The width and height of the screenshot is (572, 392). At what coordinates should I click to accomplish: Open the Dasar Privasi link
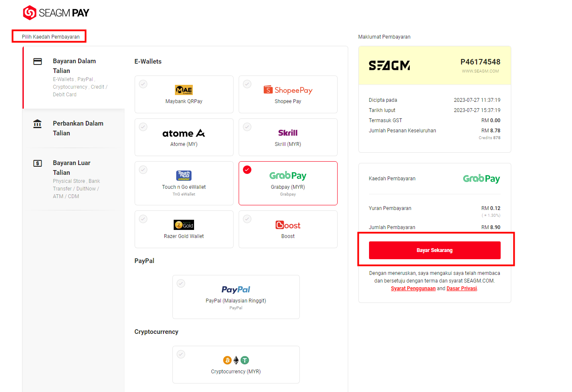pyautogui.click(x=462, y=288)
